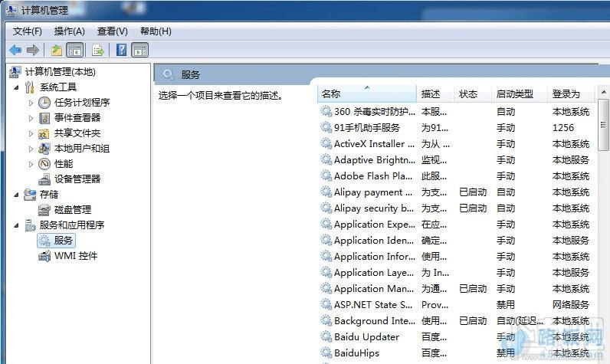Click the WMI 控件 icon
The width and height of the screenshot is (610, 364).
click(x=44, y=256)
